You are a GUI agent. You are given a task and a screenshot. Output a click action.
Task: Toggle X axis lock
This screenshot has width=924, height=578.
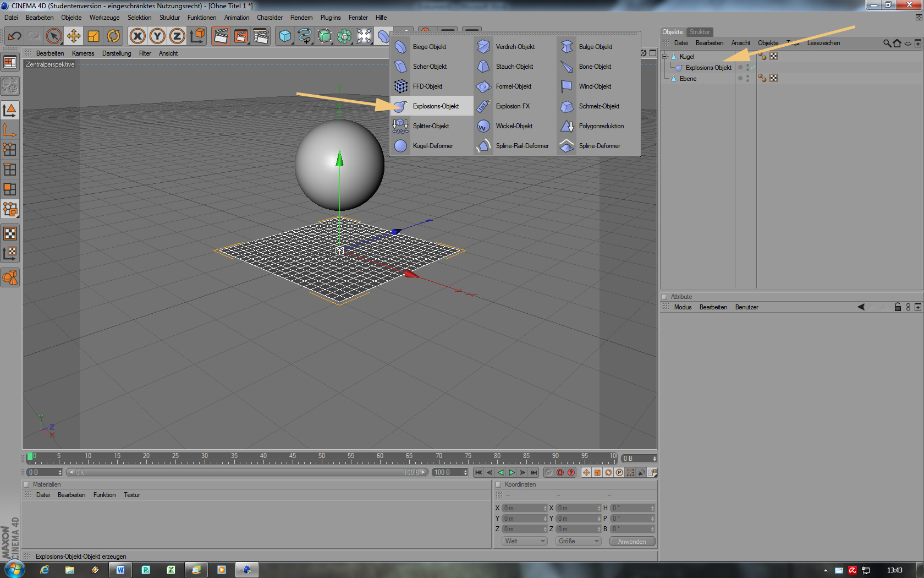tap(137, 36)
